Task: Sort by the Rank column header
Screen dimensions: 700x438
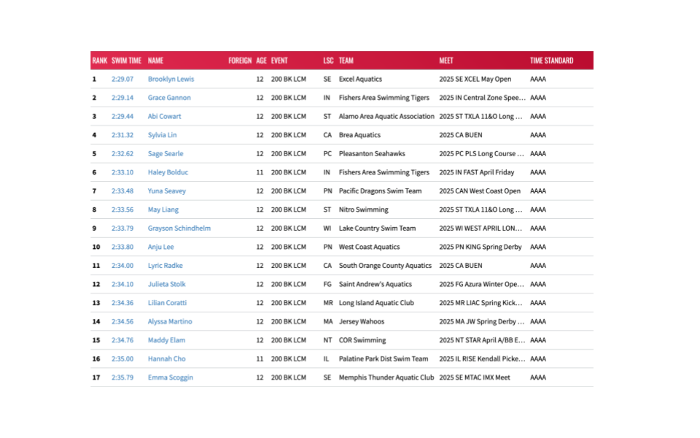Action: pyautogui.click(x=99, y=60)
